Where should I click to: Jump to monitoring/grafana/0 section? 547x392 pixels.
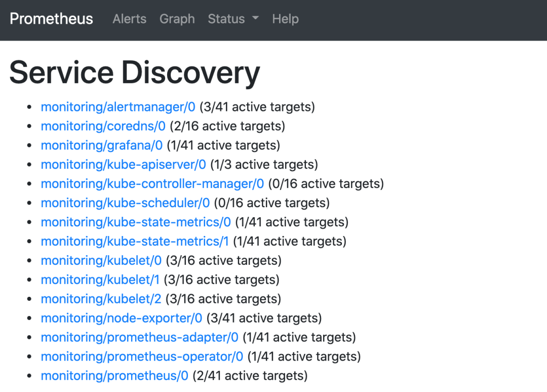click(x=101, y=145)
